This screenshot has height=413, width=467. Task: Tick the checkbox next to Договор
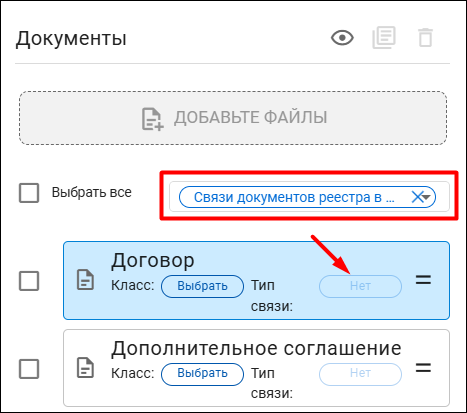(x=29, y=281)
